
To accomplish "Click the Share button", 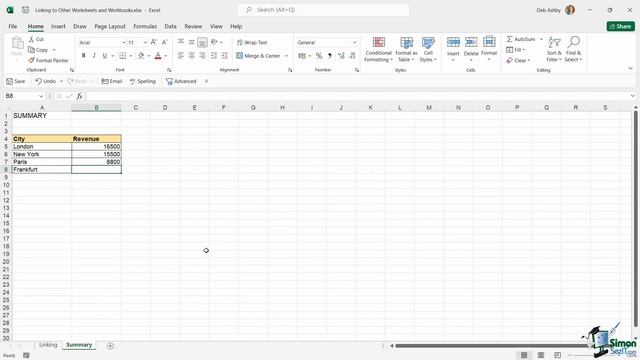I will click(620, 26).
